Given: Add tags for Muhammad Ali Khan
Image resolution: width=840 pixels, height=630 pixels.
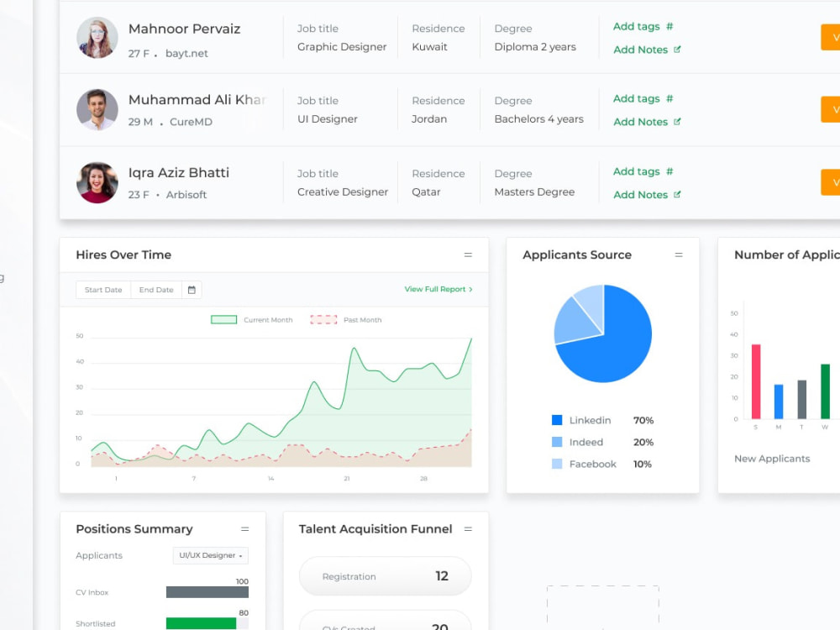Looking at the screenshot, I should pos(637,98).
